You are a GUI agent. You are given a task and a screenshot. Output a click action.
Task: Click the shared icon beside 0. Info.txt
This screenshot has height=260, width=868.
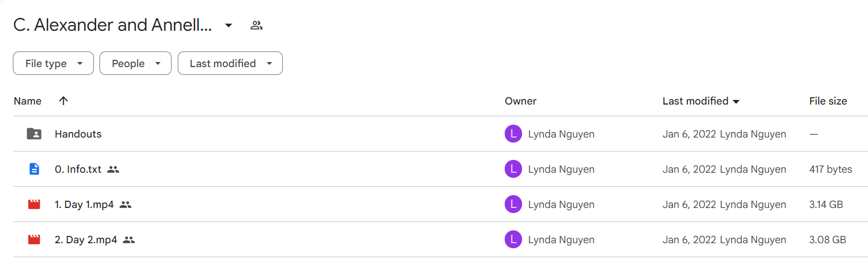pyautogui.click(x=113, y=169)
